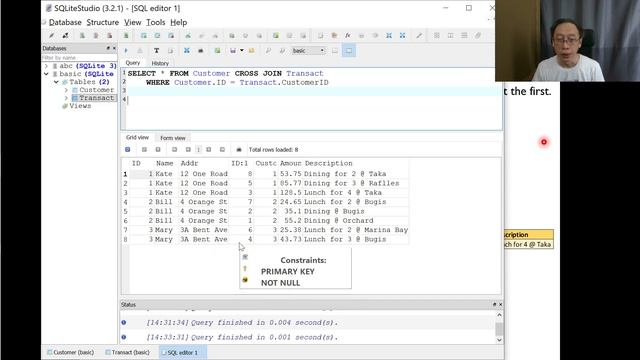Float the Status panel with pin icon
This screenshot has width=640, height=360.
tap(494, 304)
